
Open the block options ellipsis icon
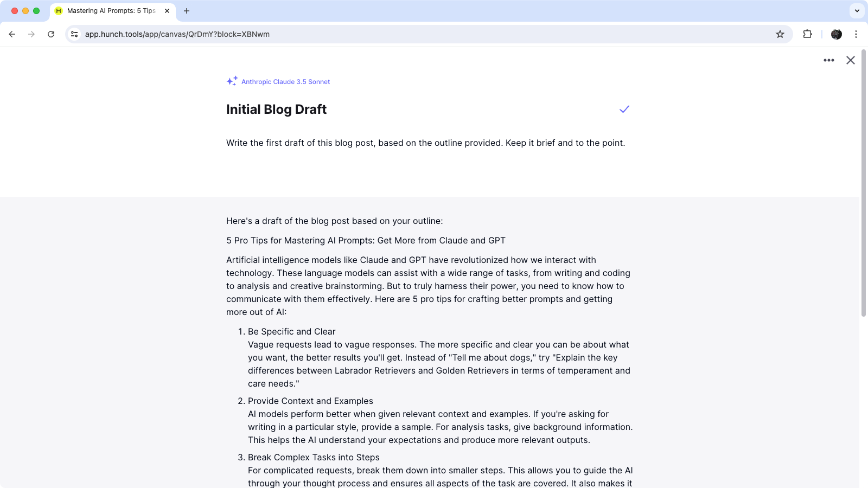click(828, 60)
